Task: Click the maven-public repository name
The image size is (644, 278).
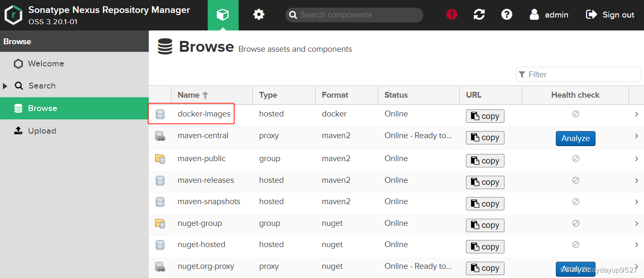Action: (201, 159)
